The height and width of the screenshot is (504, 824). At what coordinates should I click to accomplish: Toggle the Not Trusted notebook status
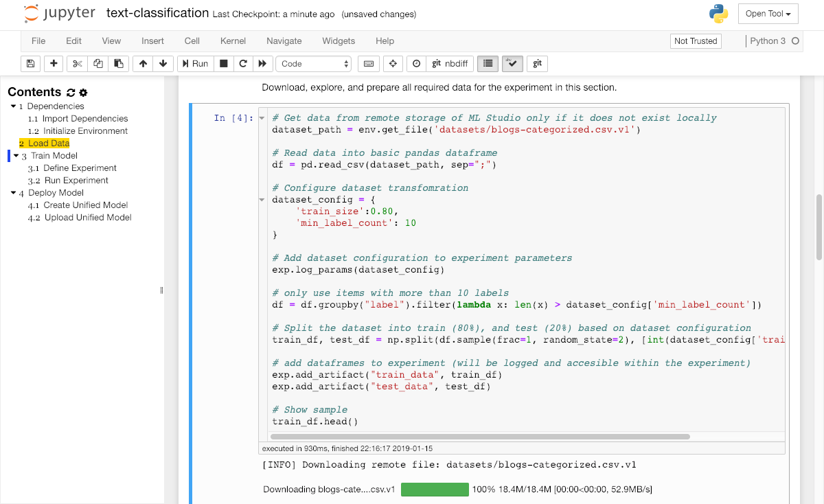click(695, 41)
